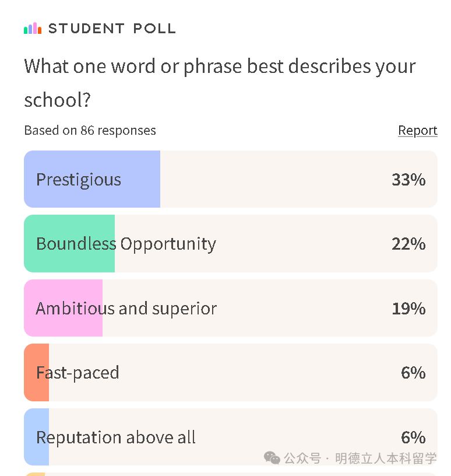This screenshot has height=476, width=451.
Task: Select the Fast-paced poll row
Action: point(231,373)
